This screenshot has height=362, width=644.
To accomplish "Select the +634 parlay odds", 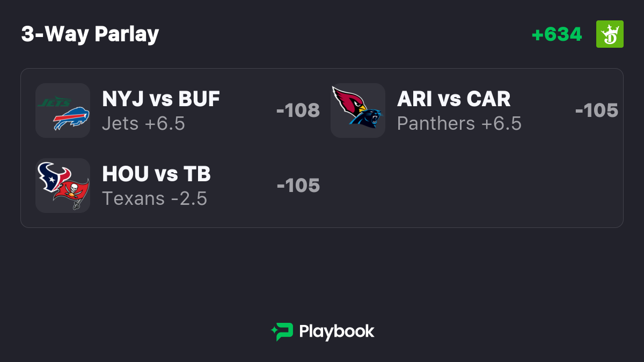I will tap(557, 34).
